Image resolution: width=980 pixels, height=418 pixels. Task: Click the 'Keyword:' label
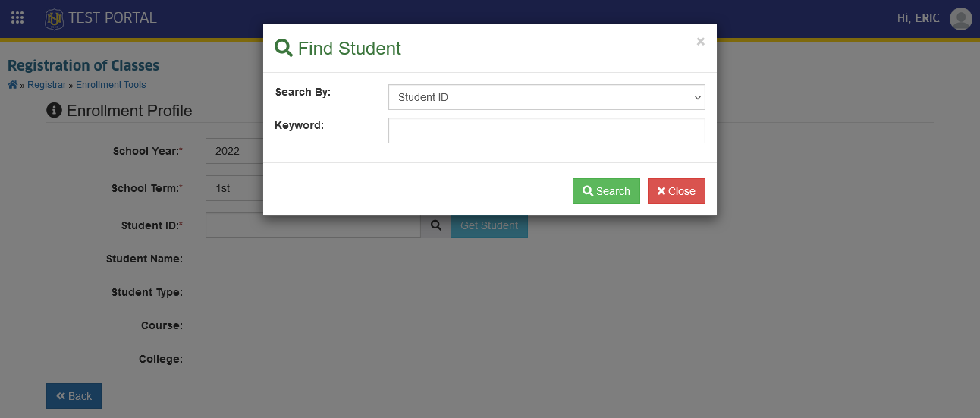pyautogui.click(x=299, y=125)
